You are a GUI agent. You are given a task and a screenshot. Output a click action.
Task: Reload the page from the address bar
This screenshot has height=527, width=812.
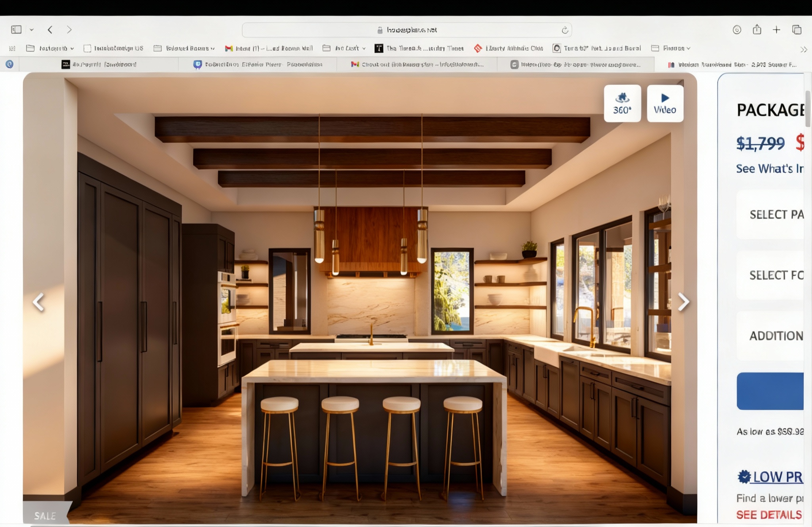[x=565, y=30]
